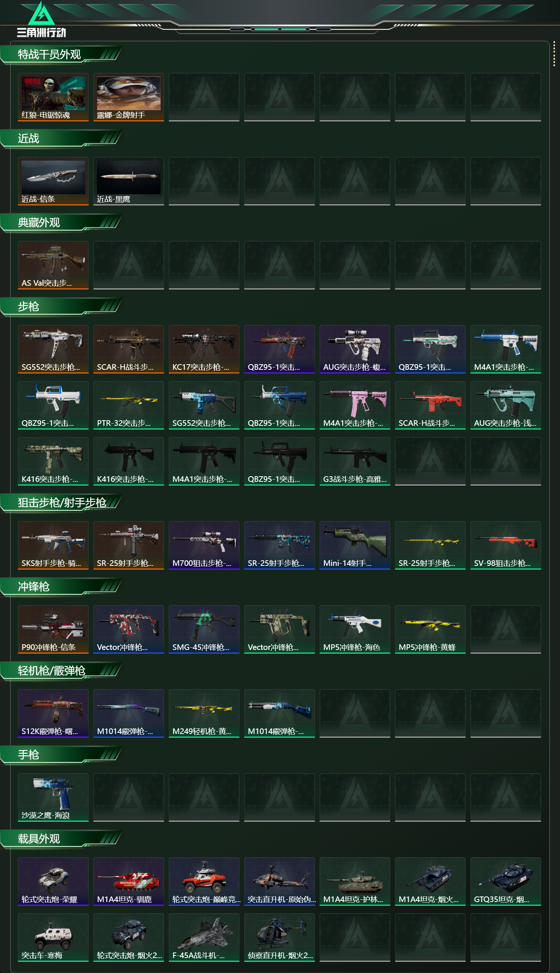Viewport: 560px width, 973px height.
Task: Click the Delta Force triangle logo
Action: [41, 13]
